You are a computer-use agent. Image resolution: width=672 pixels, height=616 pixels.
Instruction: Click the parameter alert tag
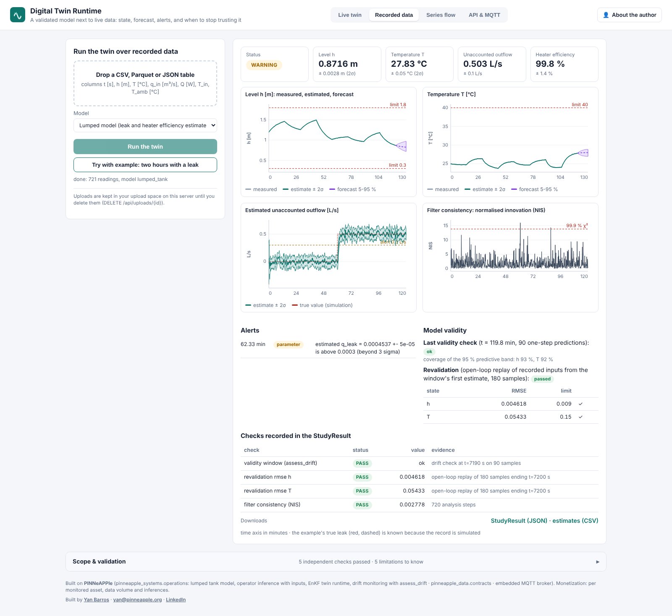(x=288, y=345)
